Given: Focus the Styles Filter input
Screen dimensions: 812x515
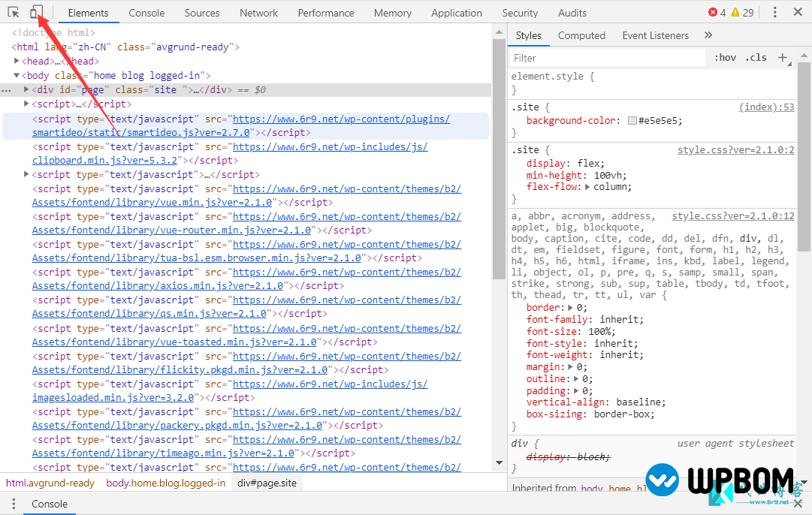Looking at the screenshot, I should (608, 58).
